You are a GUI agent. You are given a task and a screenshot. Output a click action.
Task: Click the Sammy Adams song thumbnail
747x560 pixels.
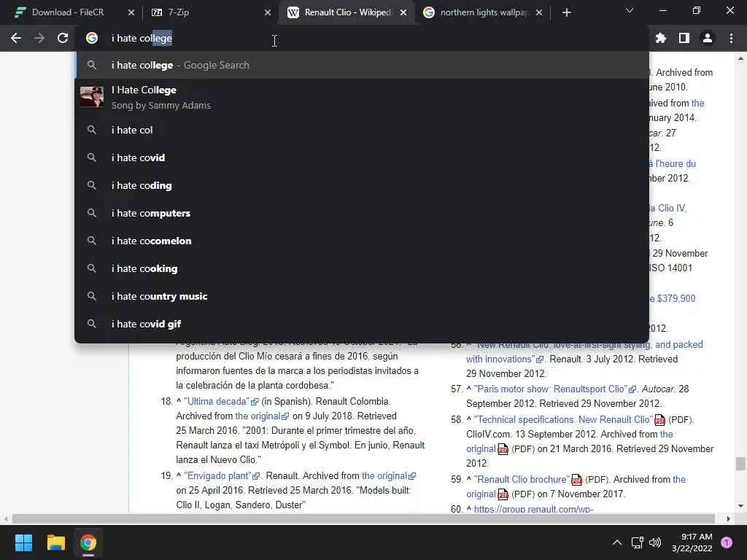(x=92, y=97)
